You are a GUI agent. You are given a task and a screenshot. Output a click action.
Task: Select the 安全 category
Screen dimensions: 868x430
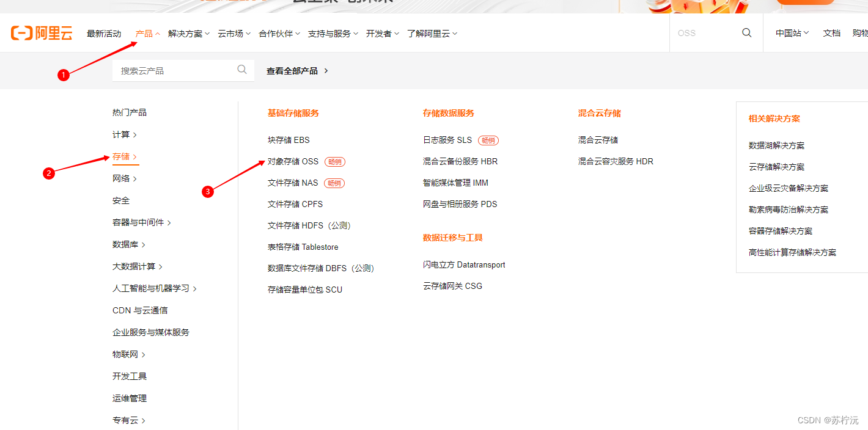coord(121,200)
